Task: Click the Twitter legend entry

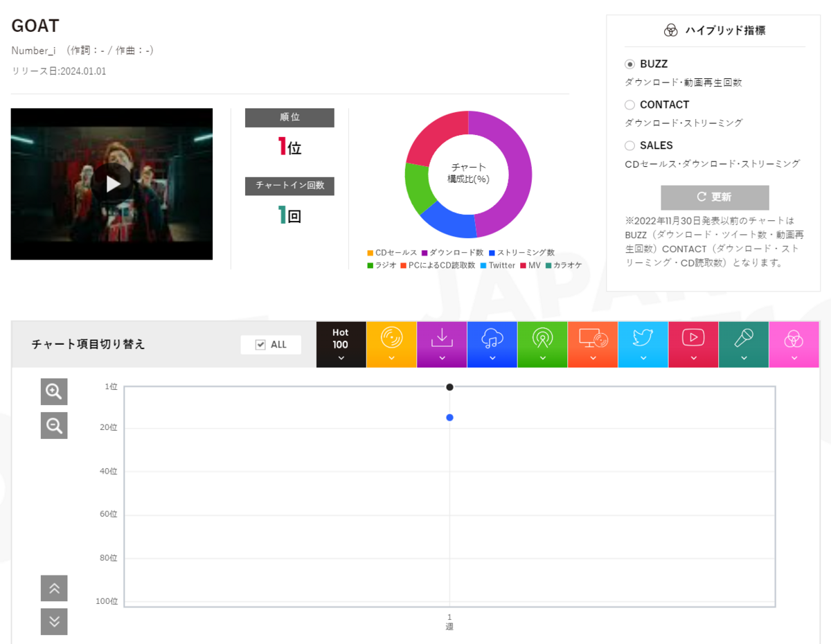Action: (497, 265)
